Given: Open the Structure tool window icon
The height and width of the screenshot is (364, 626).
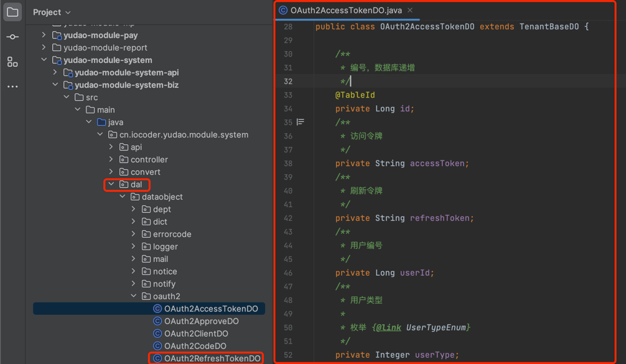Looking at the screenshot, I should [x=12, y=62].
